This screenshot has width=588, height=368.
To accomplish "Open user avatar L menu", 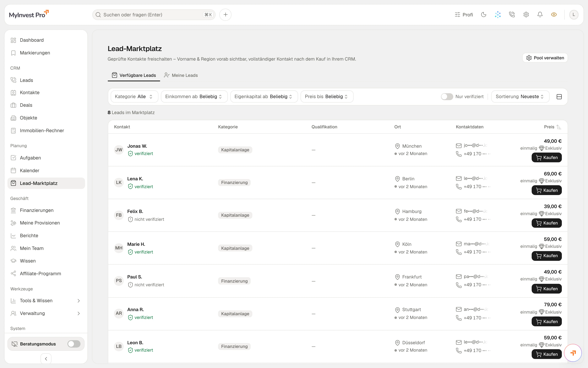I will (x=574, y=15).
